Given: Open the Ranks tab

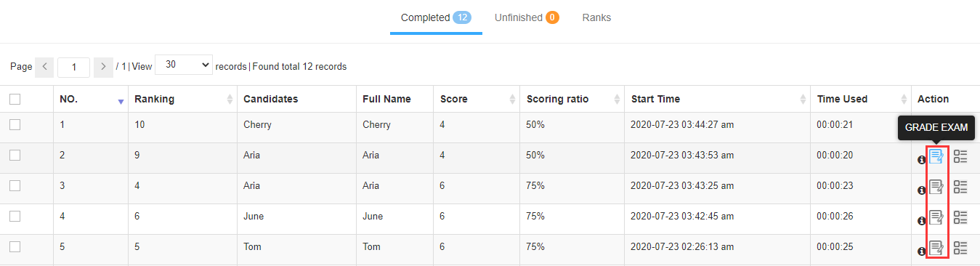Looking at the screenshot, I should 596,17.
